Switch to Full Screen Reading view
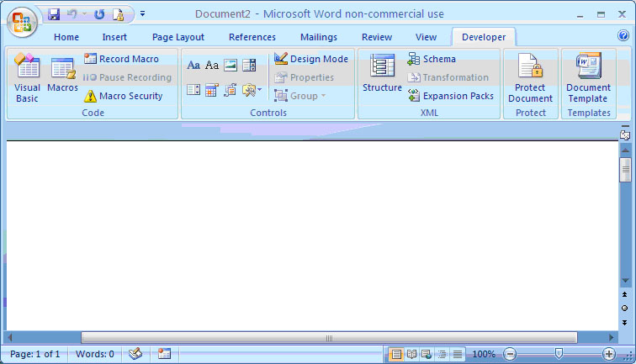 [x=411, y=354]
